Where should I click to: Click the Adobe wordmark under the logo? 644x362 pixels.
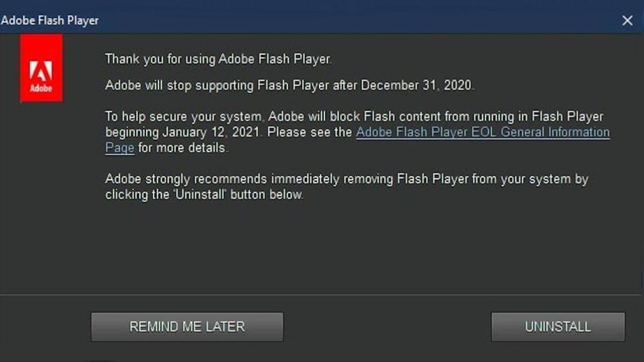[41, 86]
